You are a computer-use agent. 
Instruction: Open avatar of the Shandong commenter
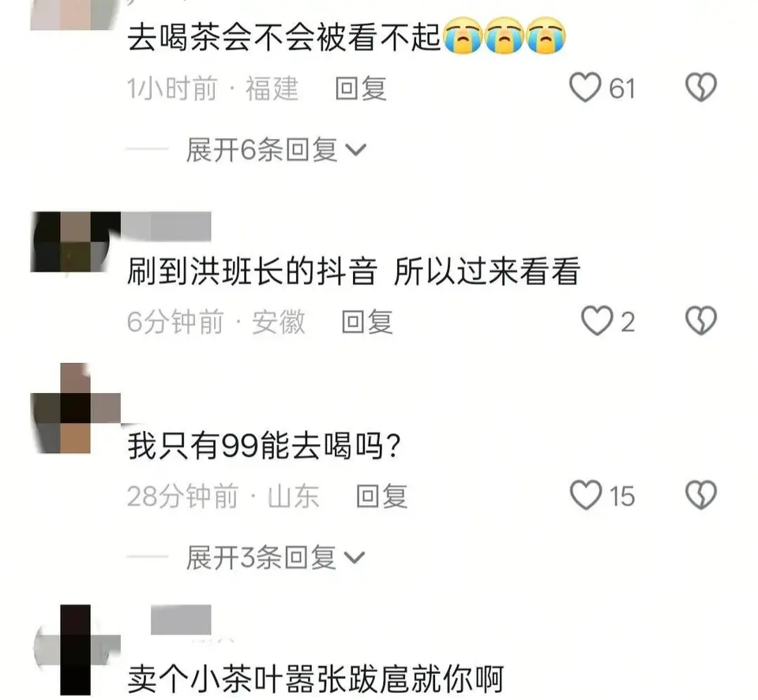pos(75,408)
